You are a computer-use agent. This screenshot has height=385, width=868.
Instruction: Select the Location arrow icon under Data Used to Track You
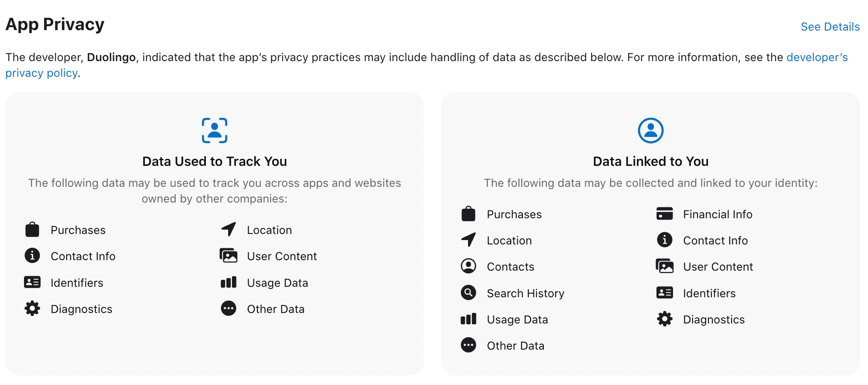coord(228,230)
